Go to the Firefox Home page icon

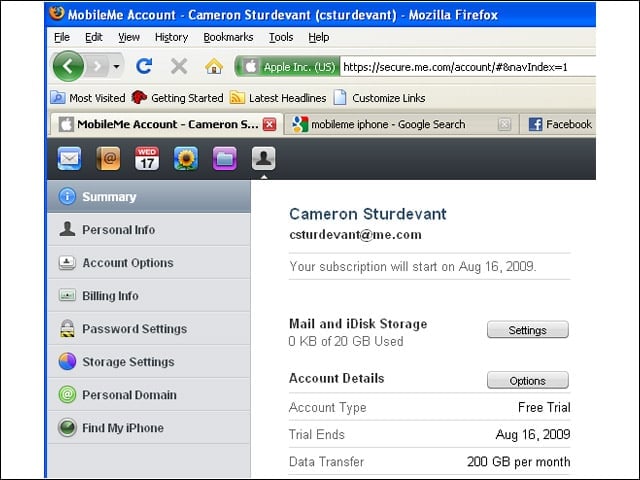214,66
